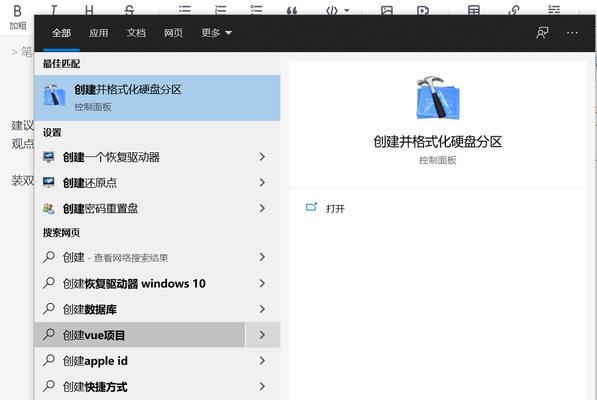Viewport: 597px width, 400px height.
Task: Open the feedback icon in search header
Action: [x=542, y=33]
